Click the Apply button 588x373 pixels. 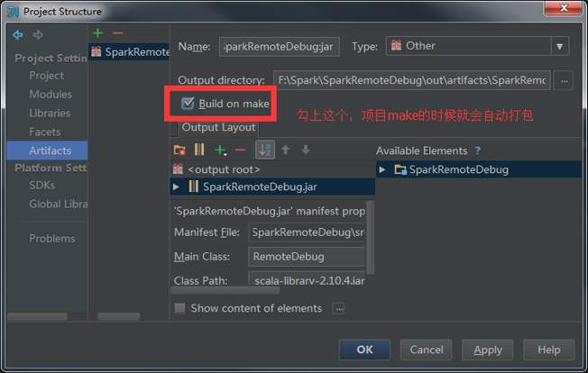pos(488,350)
